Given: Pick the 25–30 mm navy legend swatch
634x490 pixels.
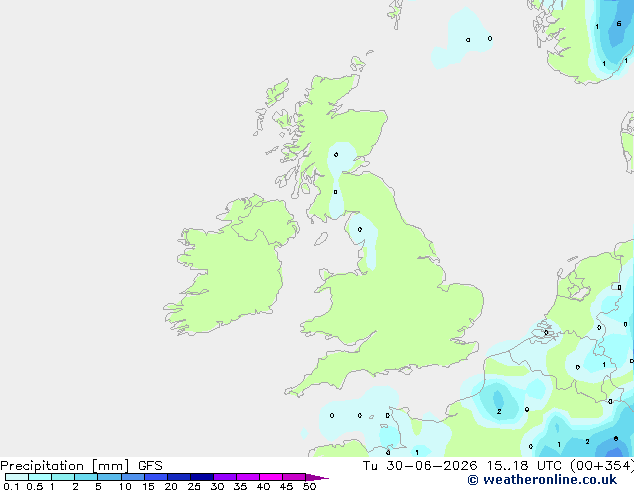Looking at the screenshot, I should (x=202, y=477).
